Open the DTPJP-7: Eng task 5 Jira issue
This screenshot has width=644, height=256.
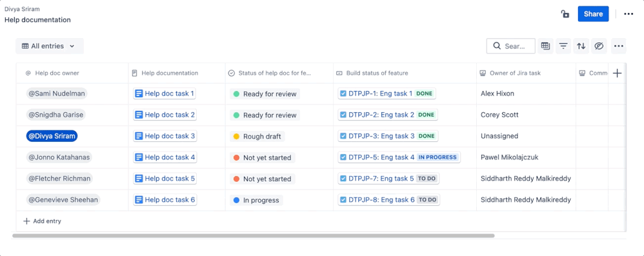coord(389,179)
